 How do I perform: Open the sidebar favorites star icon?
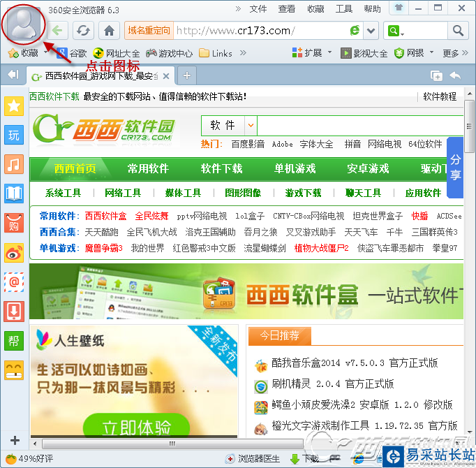pos(14,106)
